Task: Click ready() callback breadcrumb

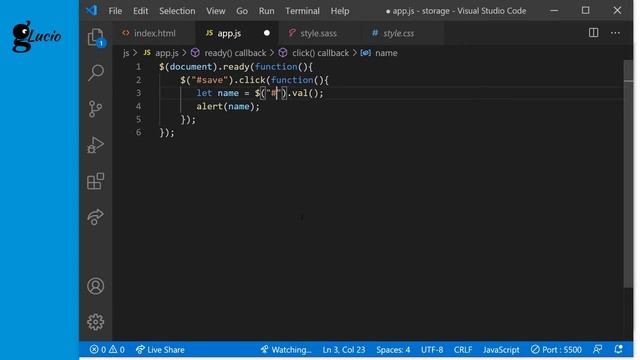Action: coord(235,53)
